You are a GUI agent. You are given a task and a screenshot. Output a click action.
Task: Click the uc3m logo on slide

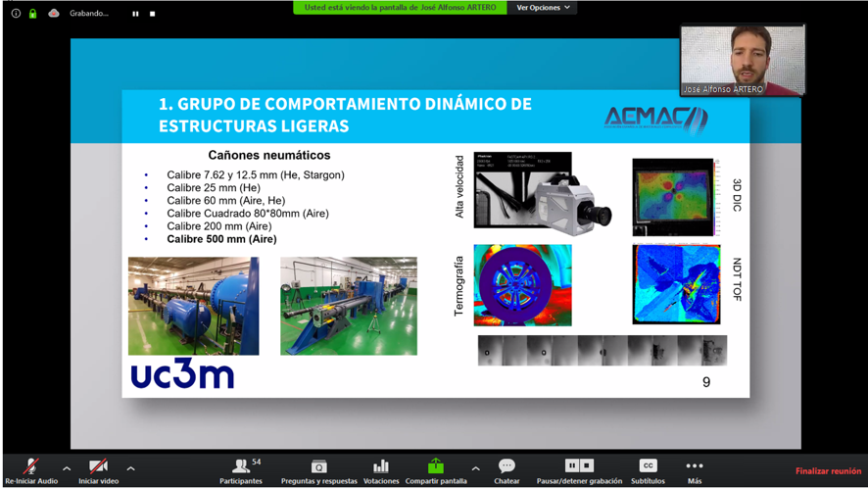pos(182,372)
